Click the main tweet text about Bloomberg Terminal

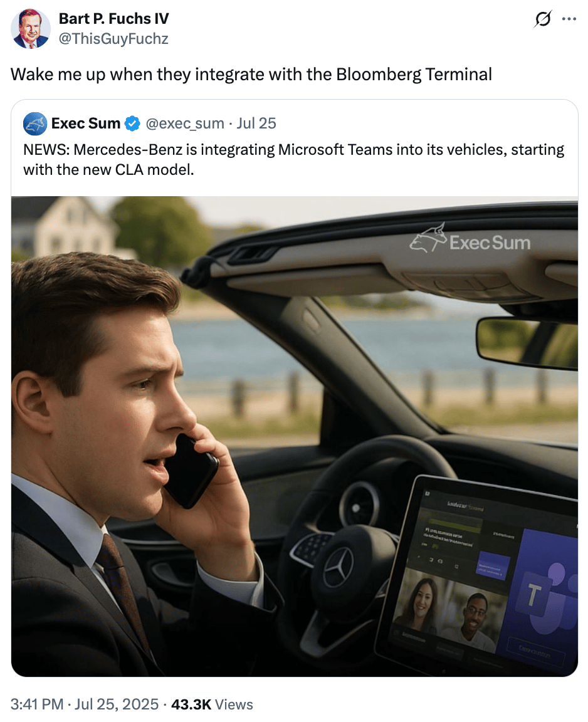(x=251, y=74)
